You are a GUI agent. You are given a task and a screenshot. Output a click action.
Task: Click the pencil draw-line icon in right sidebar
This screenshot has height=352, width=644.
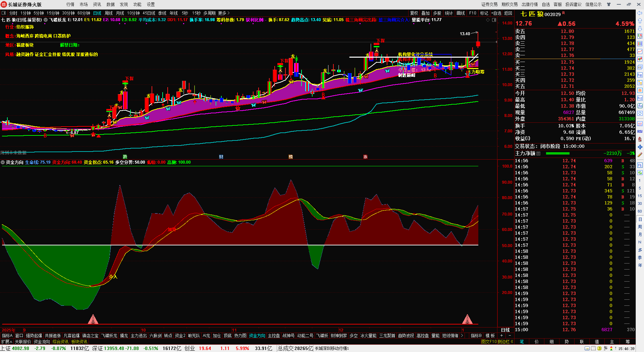pos(640,155)
